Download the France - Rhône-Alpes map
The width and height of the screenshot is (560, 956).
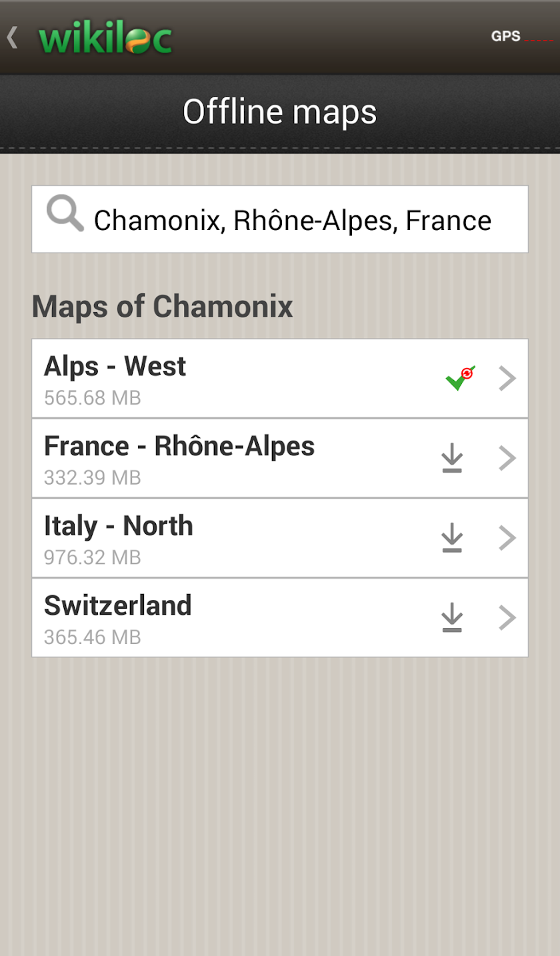click(452, 459)
